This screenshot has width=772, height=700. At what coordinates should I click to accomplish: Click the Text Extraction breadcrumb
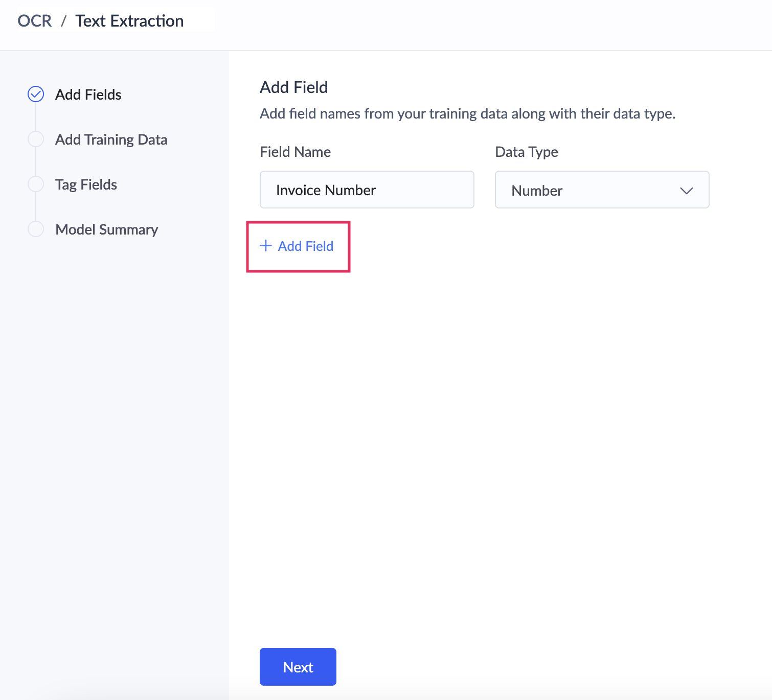129,21
